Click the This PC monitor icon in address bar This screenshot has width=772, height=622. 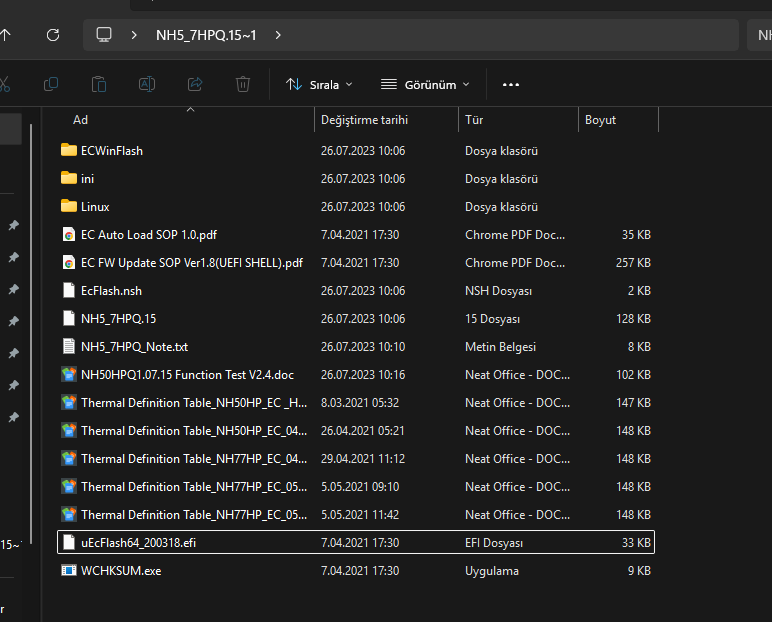click(104, 35)
